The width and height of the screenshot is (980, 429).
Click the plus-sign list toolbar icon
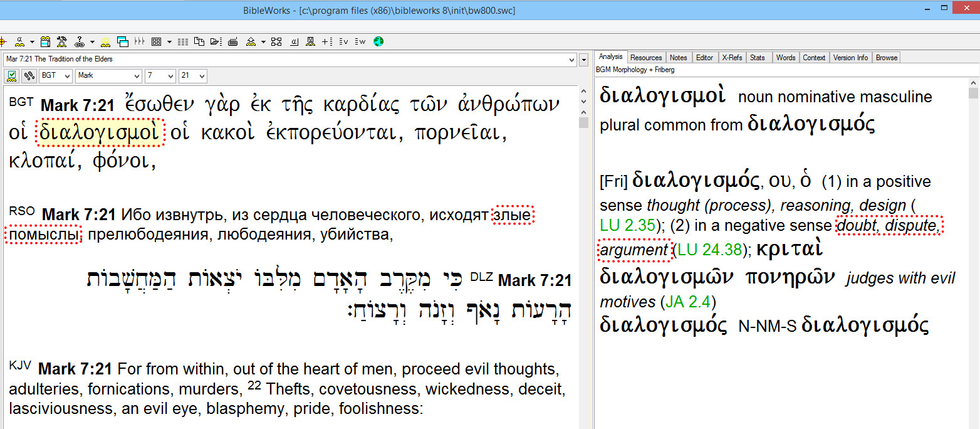pos(327,41)
